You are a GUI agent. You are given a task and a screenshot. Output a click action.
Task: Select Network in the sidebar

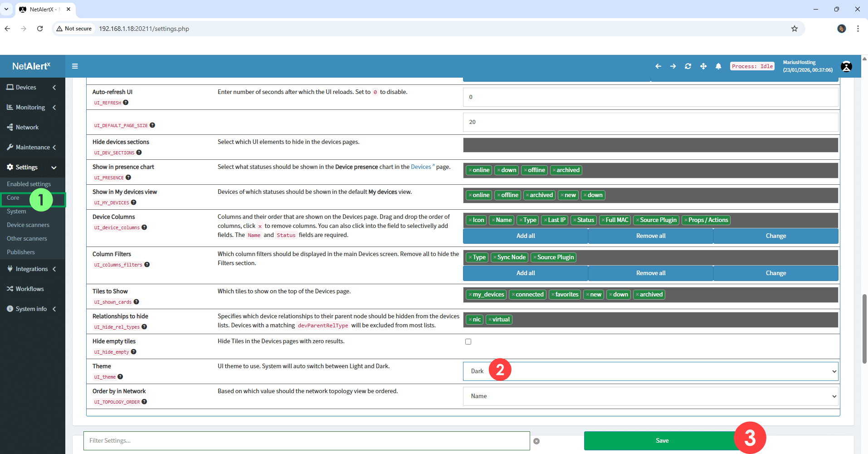click(27, 127)
